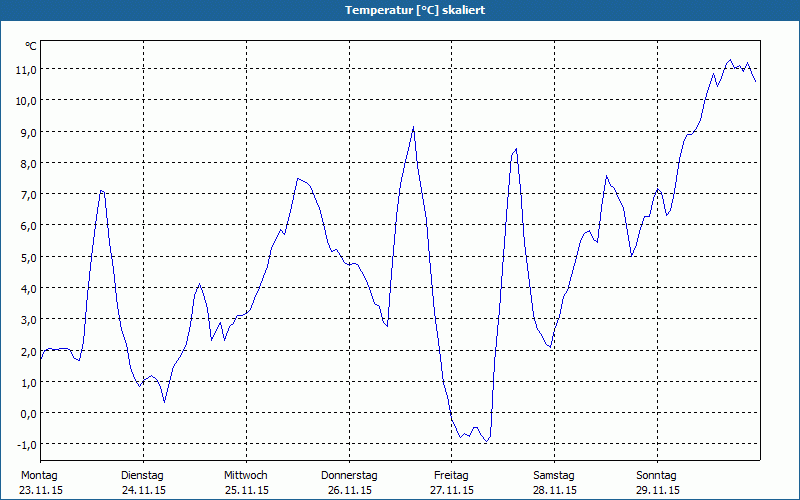Click the 9,0 y-axis value label

[25, 132]
